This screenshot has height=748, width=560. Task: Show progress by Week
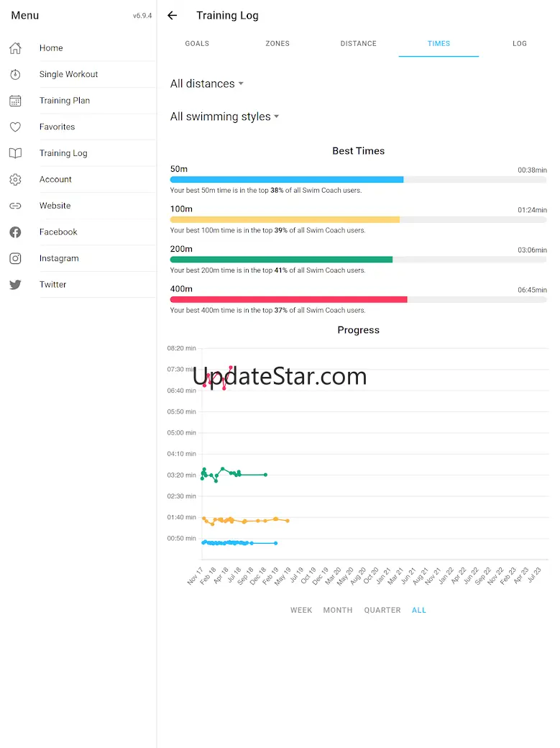[301, 610]
